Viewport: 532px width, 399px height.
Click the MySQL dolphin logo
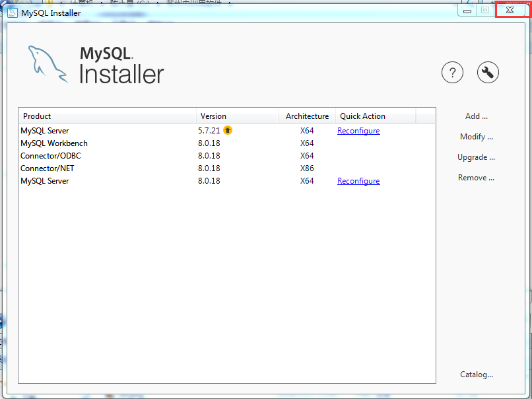pos(47,63)
